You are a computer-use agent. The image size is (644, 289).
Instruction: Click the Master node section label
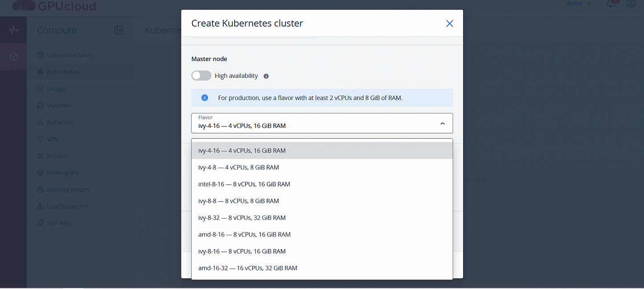[x=209, y=59]
